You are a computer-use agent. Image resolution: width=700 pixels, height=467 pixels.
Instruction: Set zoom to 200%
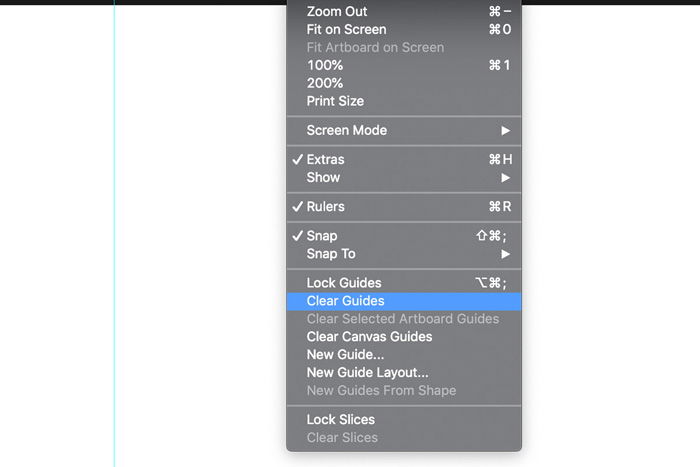404,83
